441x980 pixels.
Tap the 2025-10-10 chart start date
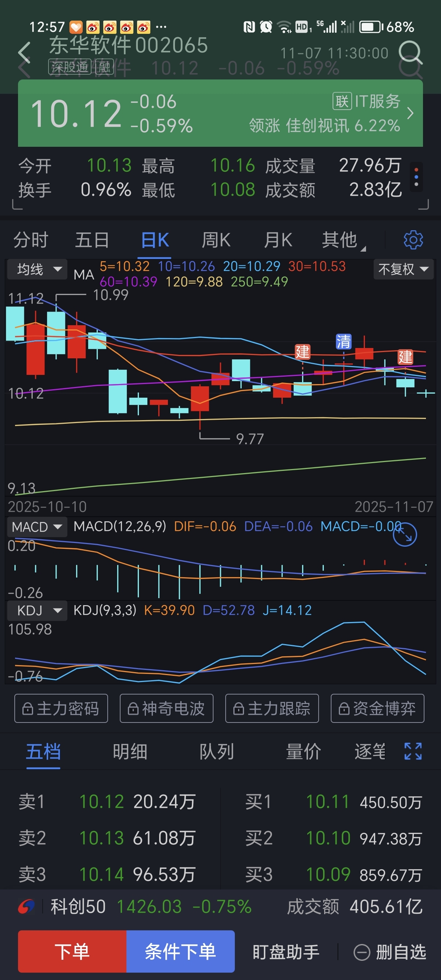point(47,507)
